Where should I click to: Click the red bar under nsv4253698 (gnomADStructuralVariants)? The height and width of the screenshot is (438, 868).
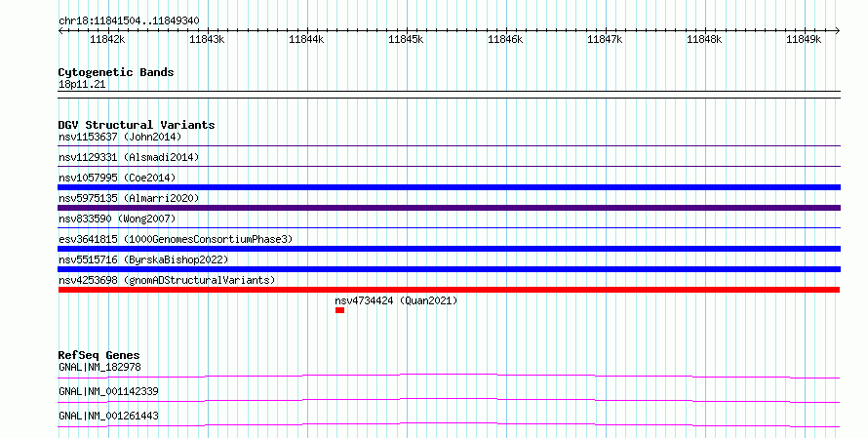coord(449,290)
